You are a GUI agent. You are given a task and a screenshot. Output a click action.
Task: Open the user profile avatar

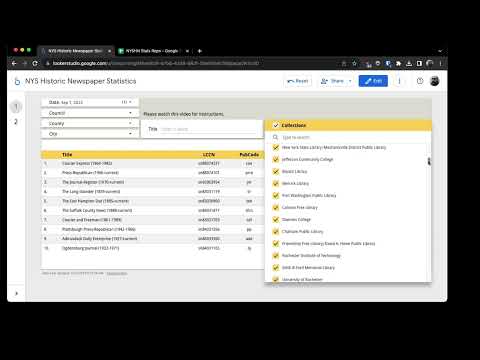click(x=434, y=81)
